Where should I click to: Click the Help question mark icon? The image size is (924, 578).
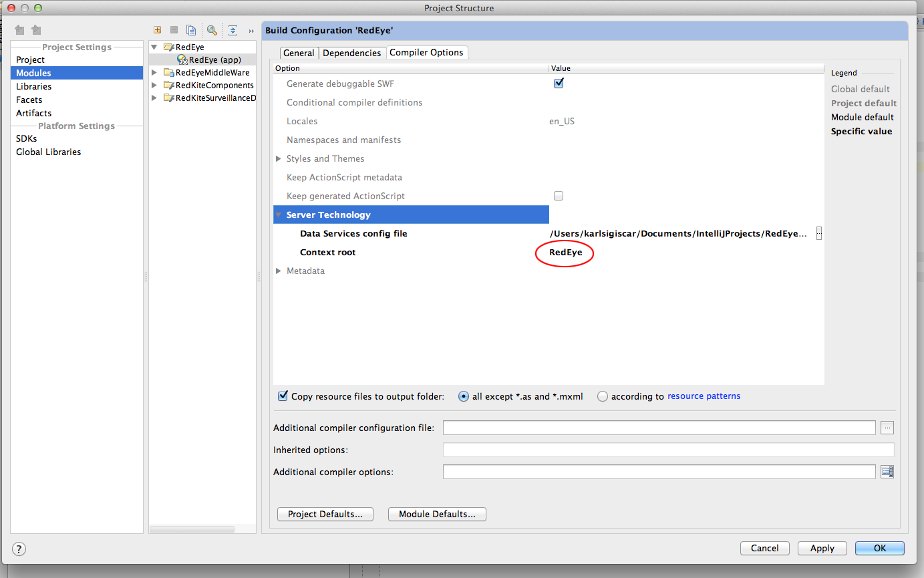click(x=19, y=549)
